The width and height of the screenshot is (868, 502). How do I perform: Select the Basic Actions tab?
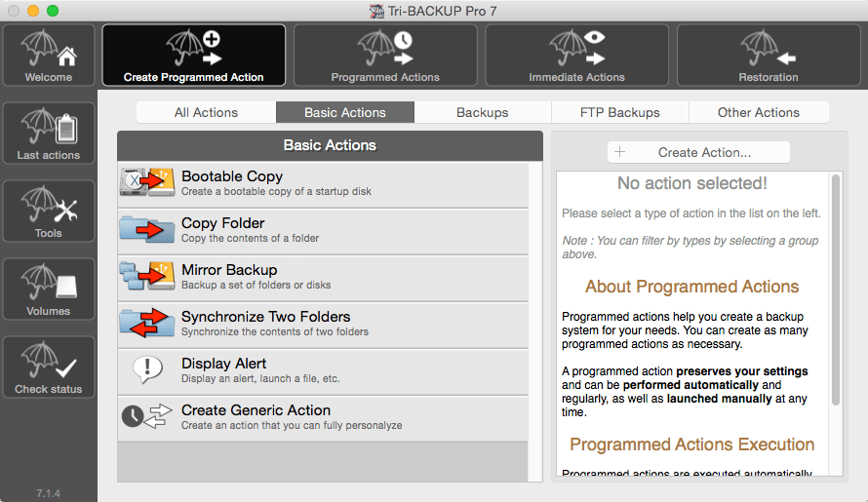point(345,112)
